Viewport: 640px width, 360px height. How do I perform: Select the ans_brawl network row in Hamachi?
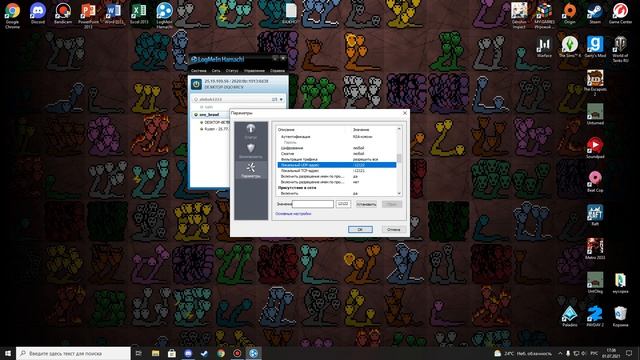(211, 115)
